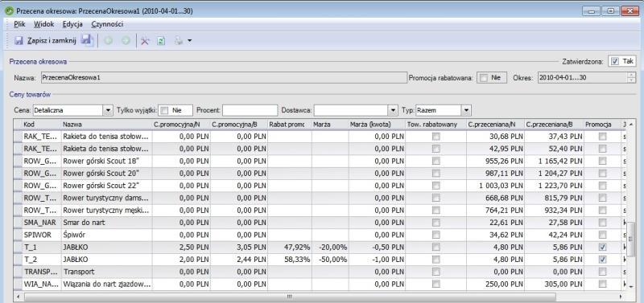Toggle the Promocja rabatowana checkbox
The image size is (644, 303).
[484, 77]
